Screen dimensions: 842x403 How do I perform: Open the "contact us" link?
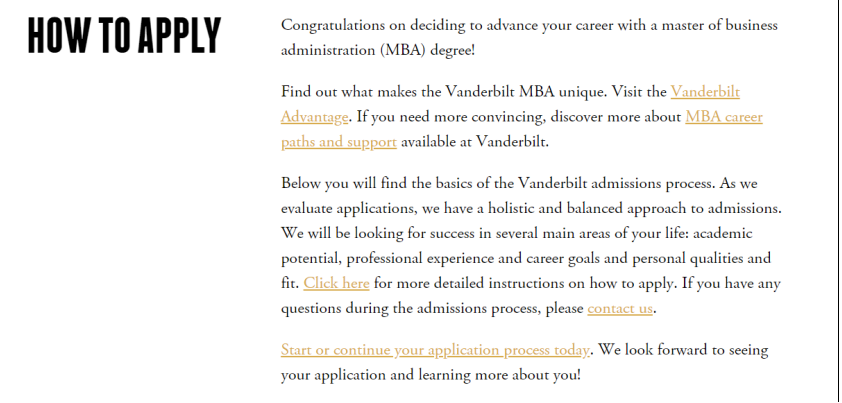click(x=620, y=308)
